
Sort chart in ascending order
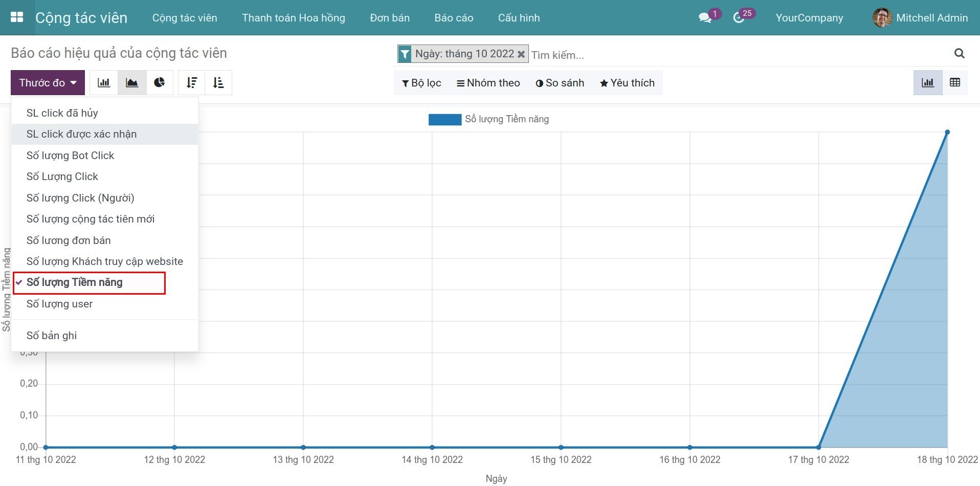coord(218,83)
